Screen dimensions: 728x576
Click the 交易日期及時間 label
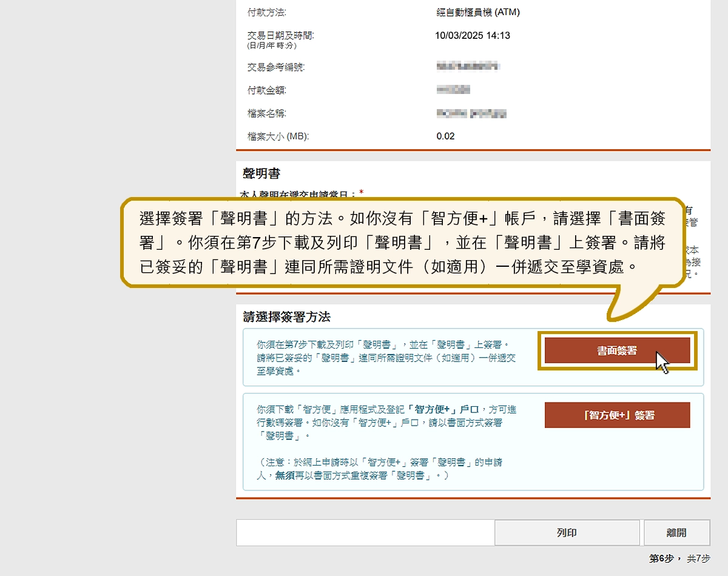coord(280,35)
